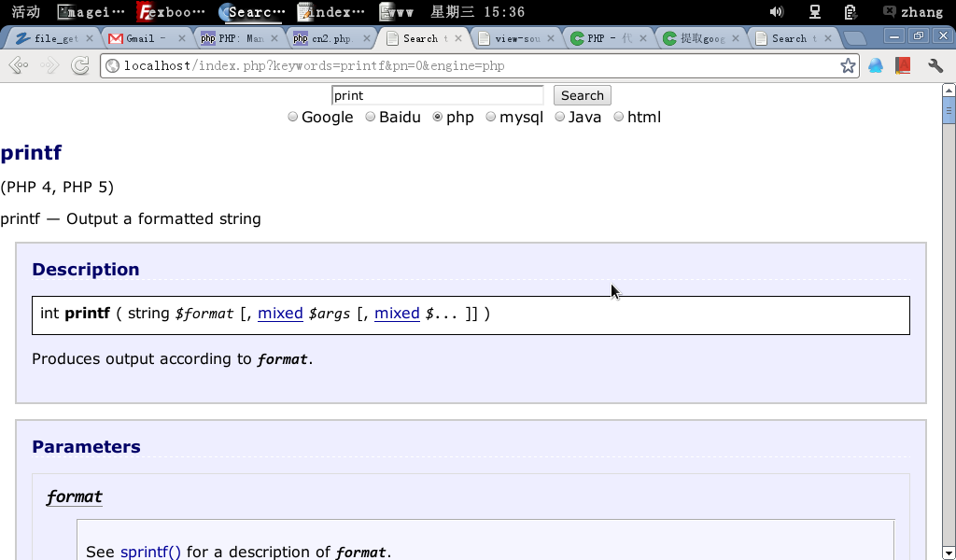Screen dimensions: 956x560
Task: Click the browser back arrow button
Action: pyautogui.click(x=18, y=66)
